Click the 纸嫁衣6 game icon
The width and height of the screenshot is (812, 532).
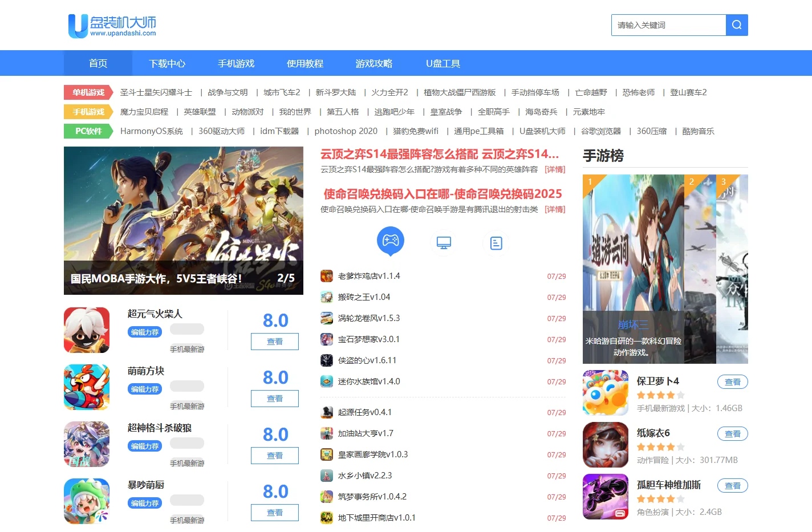pyautogui.click(x=606, y=445)
